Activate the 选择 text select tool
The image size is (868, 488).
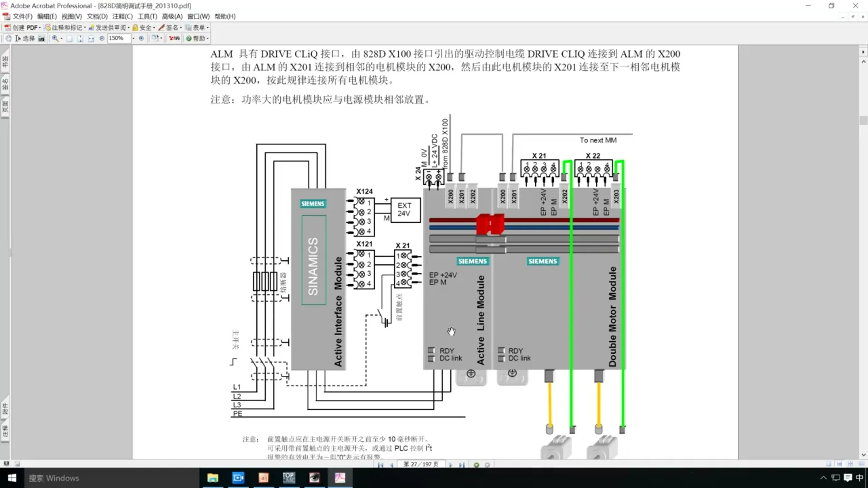[25, 38]
